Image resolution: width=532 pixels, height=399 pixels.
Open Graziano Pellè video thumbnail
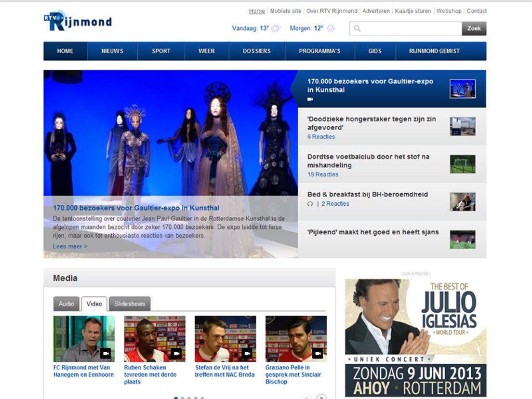tap(296, 339)
